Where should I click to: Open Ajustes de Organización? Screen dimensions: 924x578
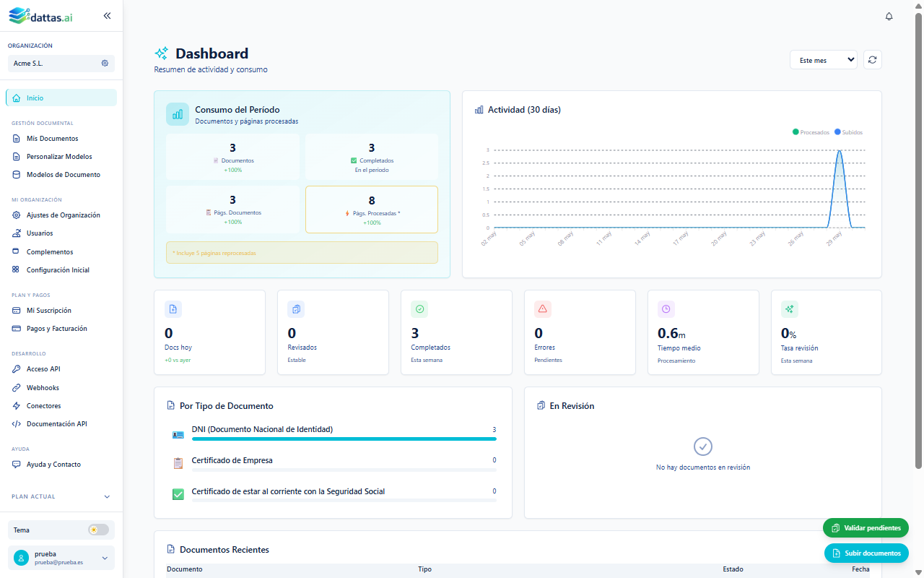click(x=61, y=215)
